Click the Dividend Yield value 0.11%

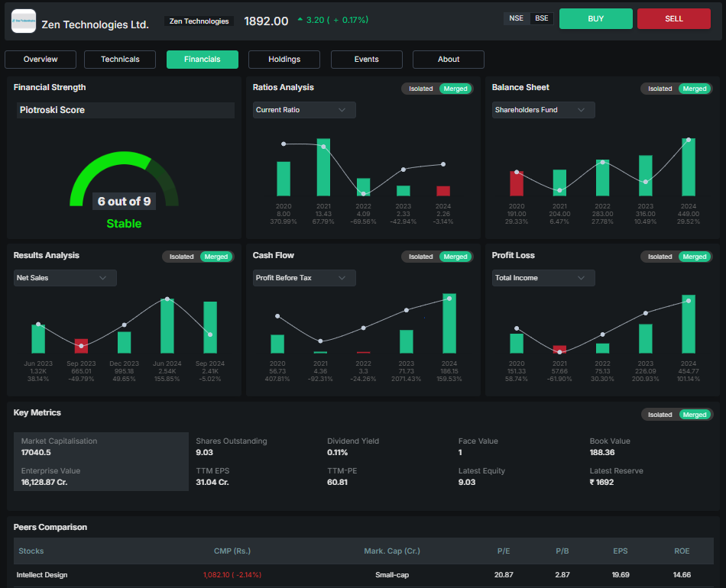click(337, 452)
